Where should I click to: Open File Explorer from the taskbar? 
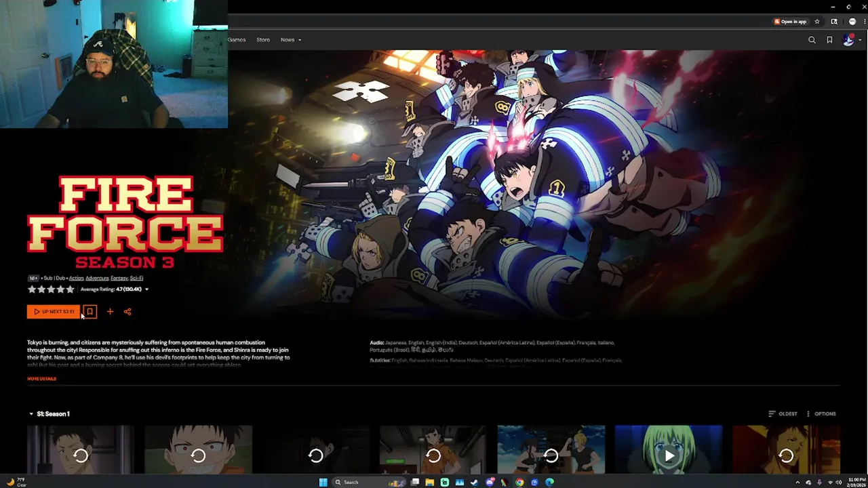(x=430, y=482)
